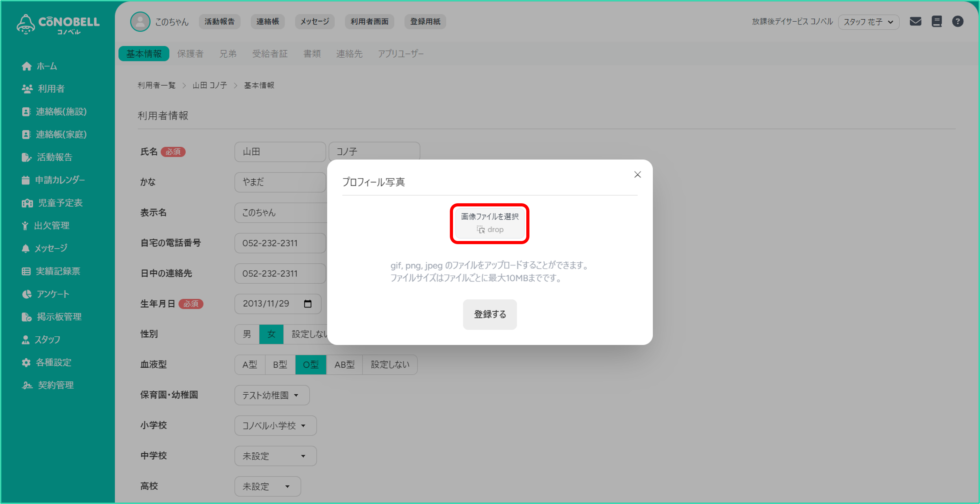Close the プロフィール写真 dialog

tap(638, 174)
